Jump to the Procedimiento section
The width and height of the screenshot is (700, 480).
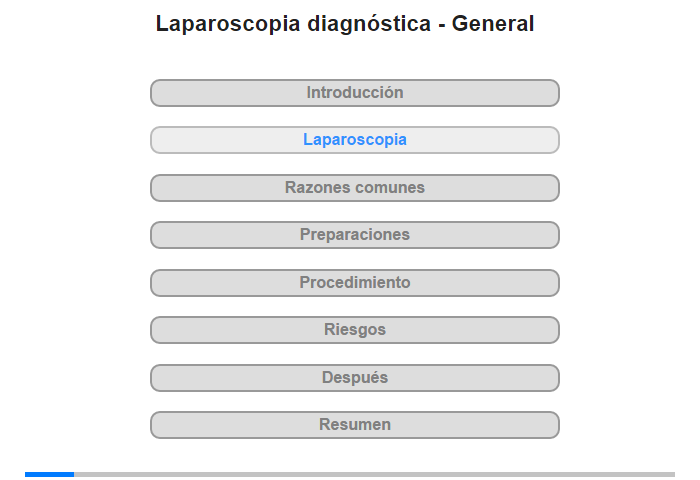[x=354, y=283]
